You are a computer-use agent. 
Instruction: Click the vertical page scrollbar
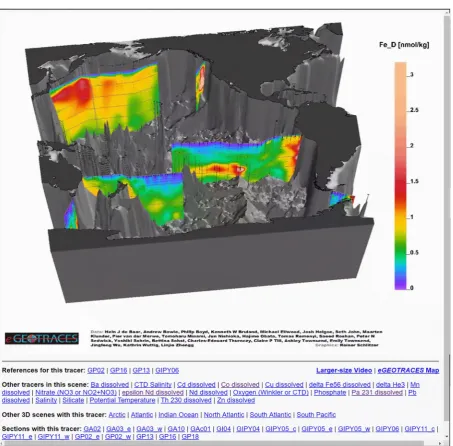447,217
